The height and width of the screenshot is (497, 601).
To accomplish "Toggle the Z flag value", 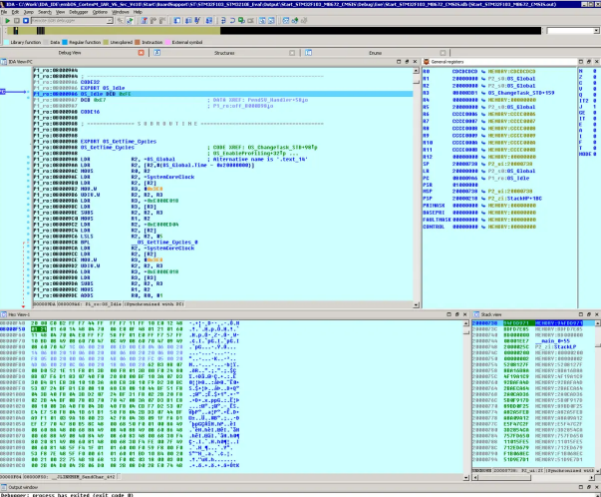I will pyautogui.click(x=594, y=77).
